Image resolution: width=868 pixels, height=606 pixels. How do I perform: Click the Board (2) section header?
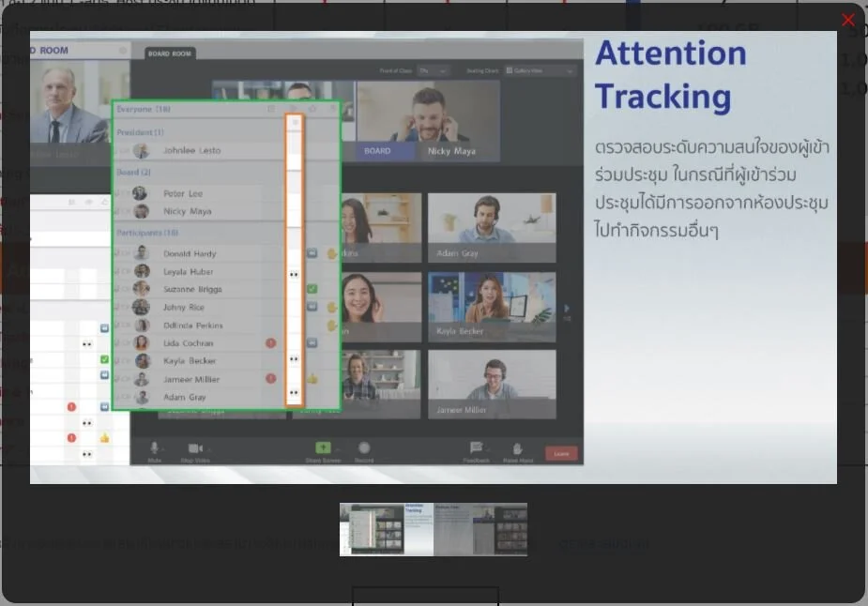tap(133, 172)
